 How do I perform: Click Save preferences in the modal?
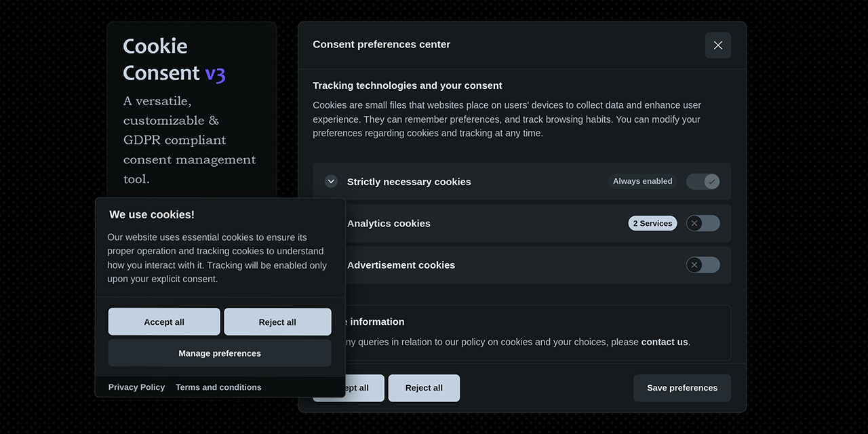682,387
